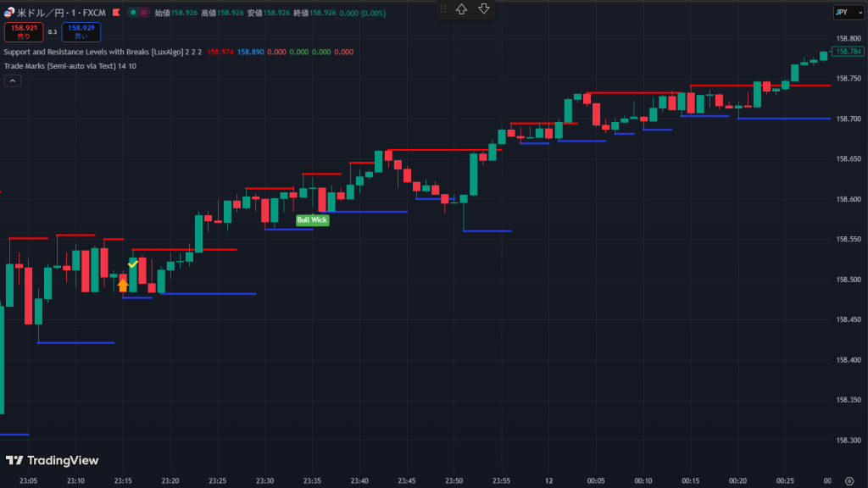This screenshot has width=868, height=488.
Task: Click the red flag next to FXCM
Action: 115,13
